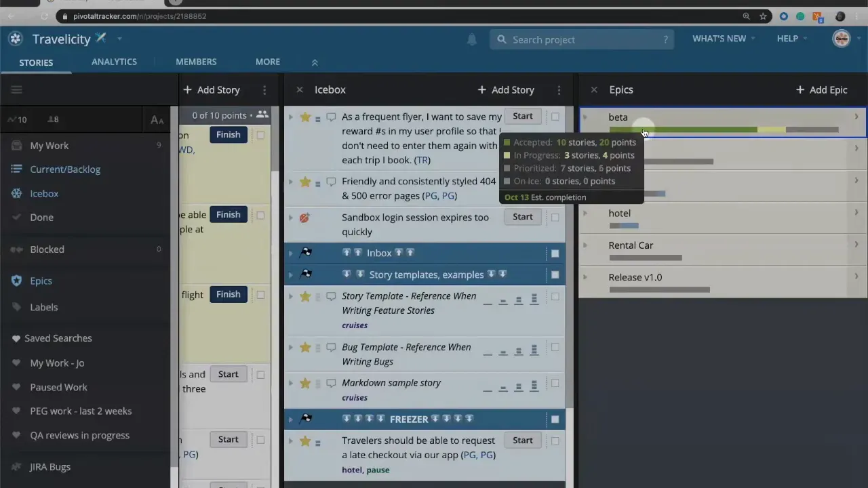Click the browser bookmark star icon
Image resolution: width=868 pixels, height=488 pixels.
point(763,16)
